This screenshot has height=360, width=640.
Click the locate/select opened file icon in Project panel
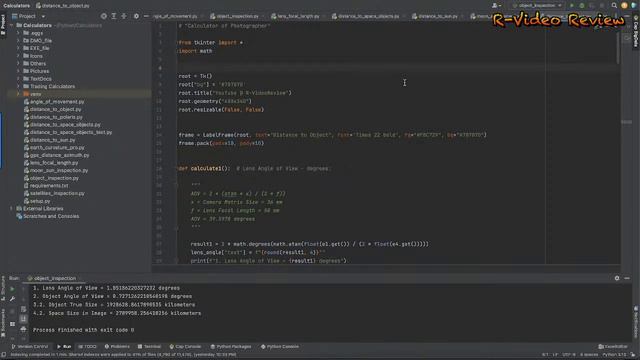104,16
